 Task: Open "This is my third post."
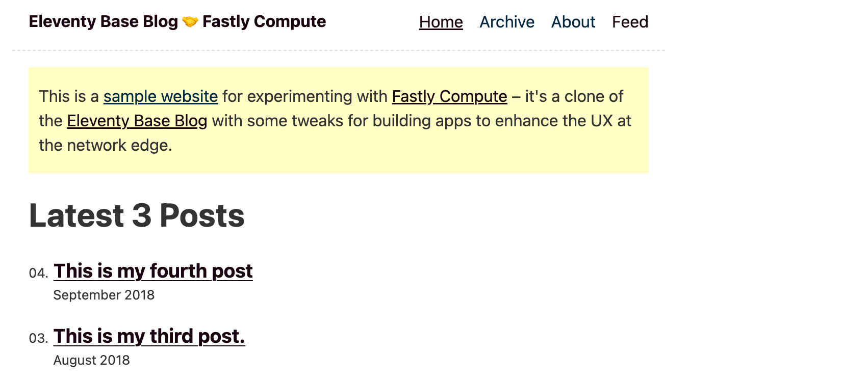click(149, 336)
